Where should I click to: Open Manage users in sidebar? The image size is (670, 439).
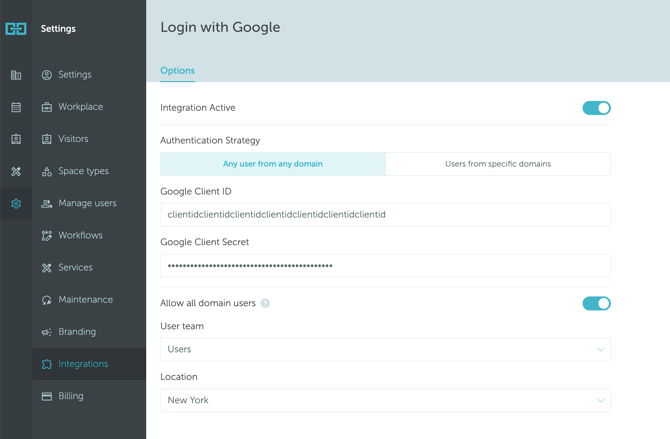(87, 203)
